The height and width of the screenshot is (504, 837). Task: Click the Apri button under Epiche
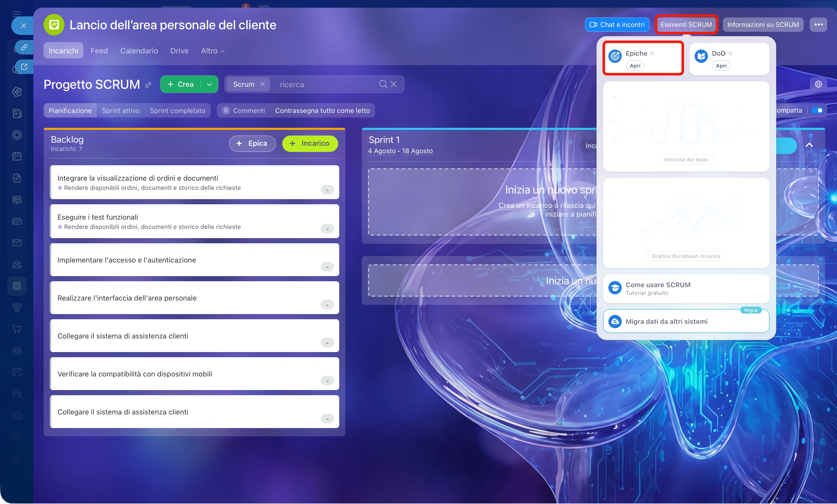635,65
